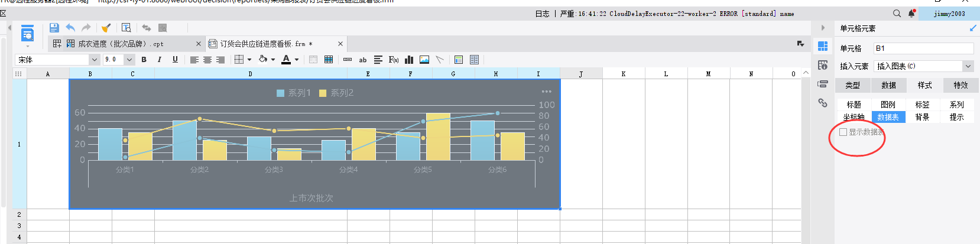Select the 标签 style option
980x244 pixels.
tap(922, 105)
